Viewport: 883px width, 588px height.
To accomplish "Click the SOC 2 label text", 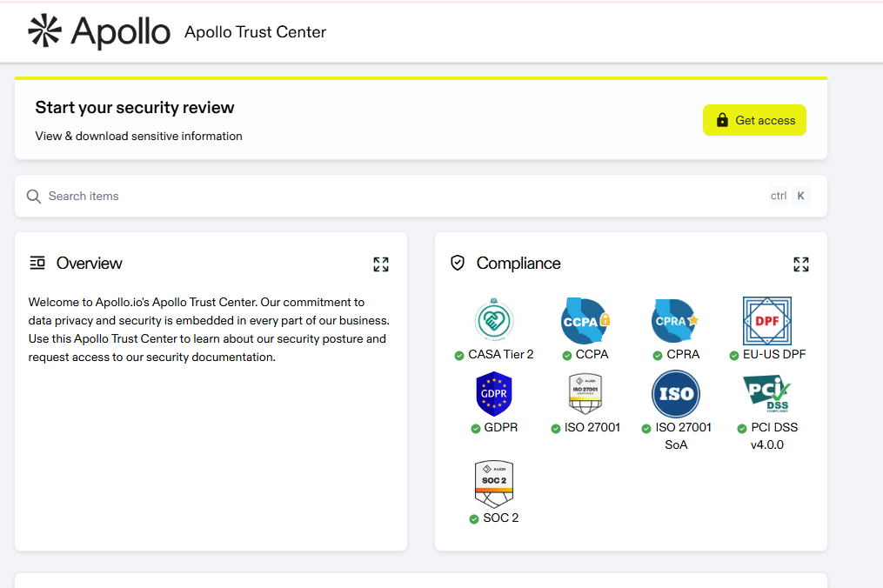I will [500, 518].
